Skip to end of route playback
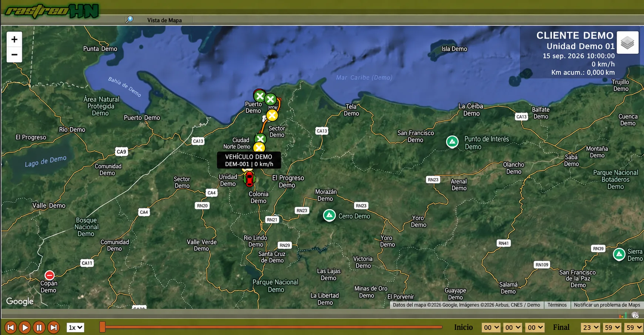 tap(53, 327)
